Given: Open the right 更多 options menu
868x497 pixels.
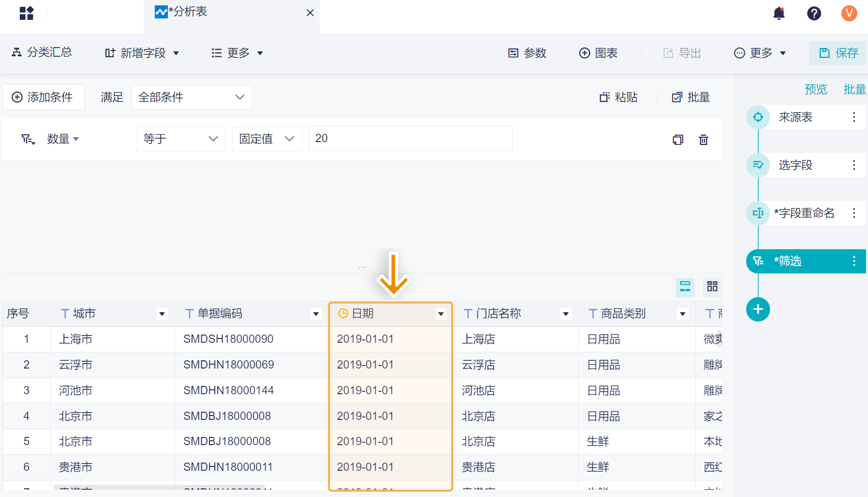Looking at the screenshot, I should [760, 53].
